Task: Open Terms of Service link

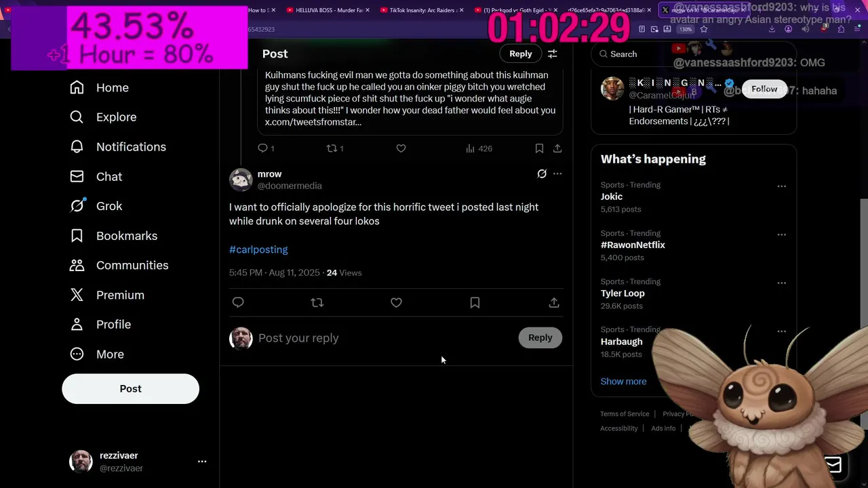Action: pyautogui.click(x=625, y=414)
